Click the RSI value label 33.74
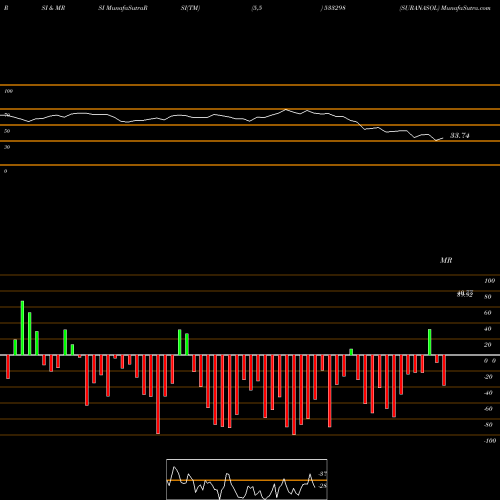The height and width of the screenshot is (500, 500). tap(460, 135)
